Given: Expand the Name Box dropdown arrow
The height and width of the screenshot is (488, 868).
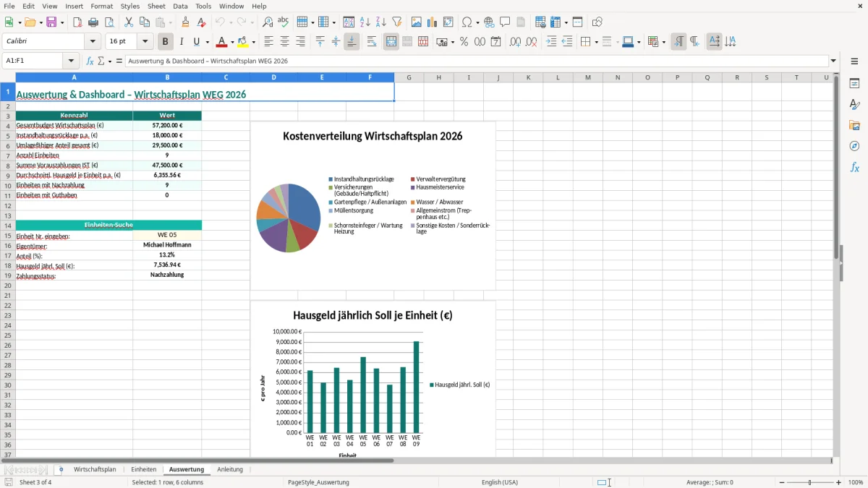Looking at the screenshot, I should tap(71, 61).
